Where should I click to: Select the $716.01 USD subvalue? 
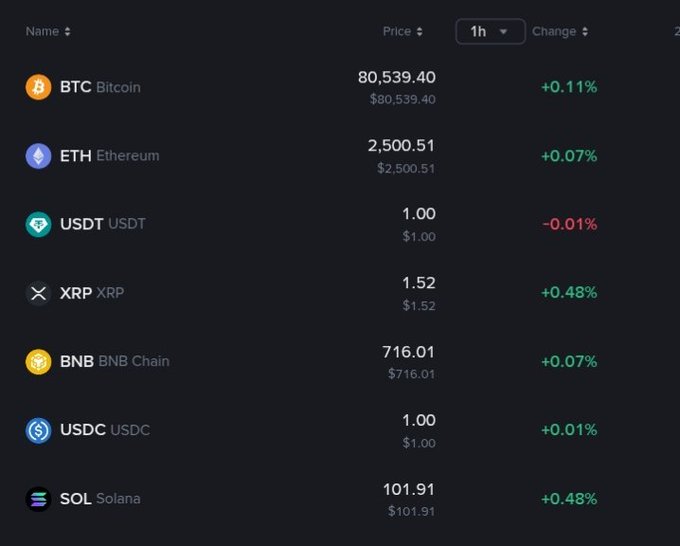coord(411,374)
